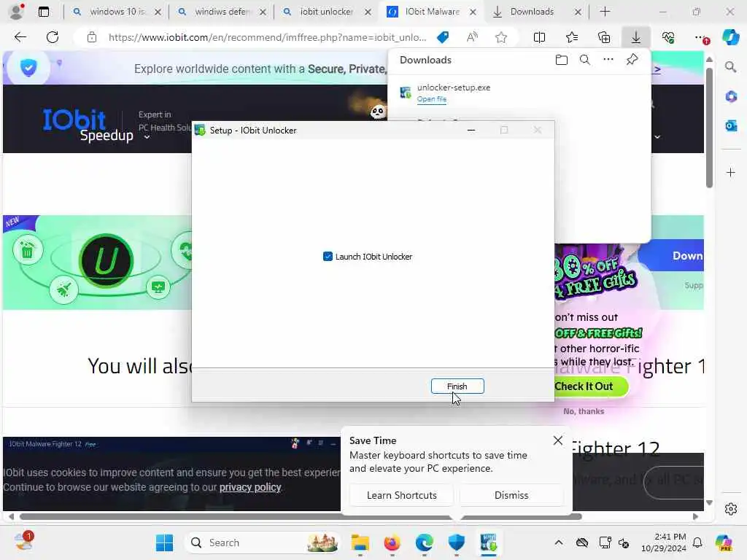The width and height of the screenshot is (747, 560).
Task: Add page to favorites star
Action: coord(500,37)
